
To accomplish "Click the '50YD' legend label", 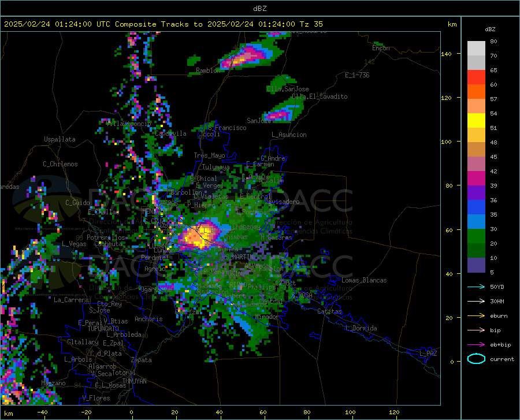I will [497, 287].
